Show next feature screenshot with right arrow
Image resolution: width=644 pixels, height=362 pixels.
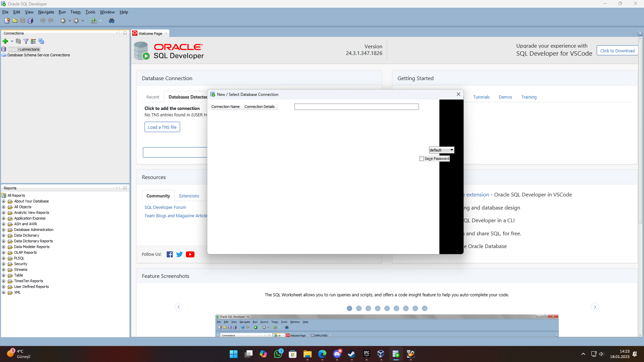[x=595, y=307]
